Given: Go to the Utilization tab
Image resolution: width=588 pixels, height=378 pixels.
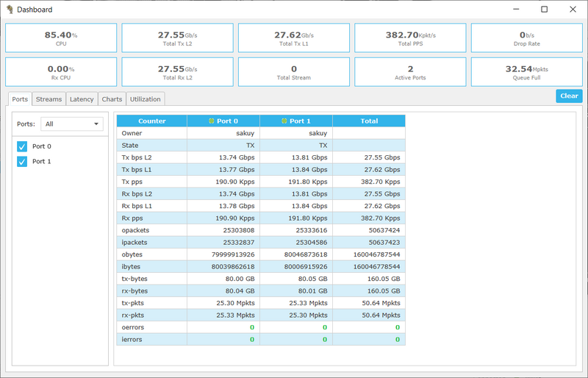Looking at the screenshot, I should (x=145, y=99).
